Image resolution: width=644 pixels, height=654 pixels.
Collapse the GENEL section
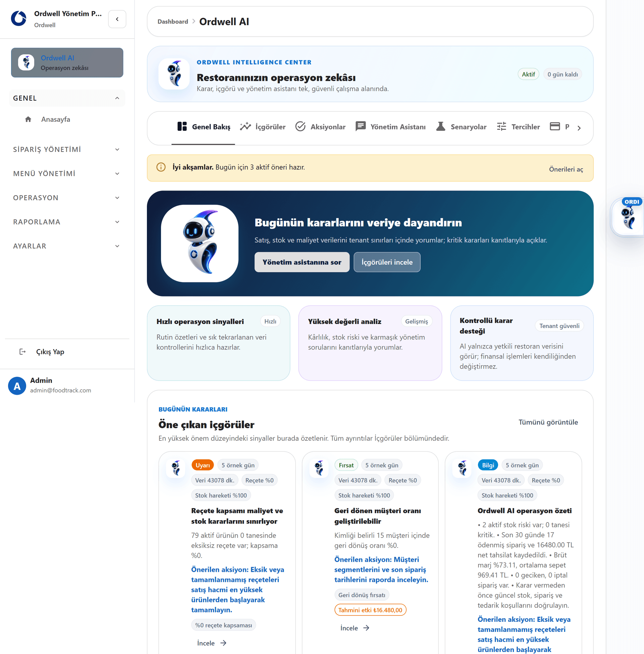coord(67,98)
